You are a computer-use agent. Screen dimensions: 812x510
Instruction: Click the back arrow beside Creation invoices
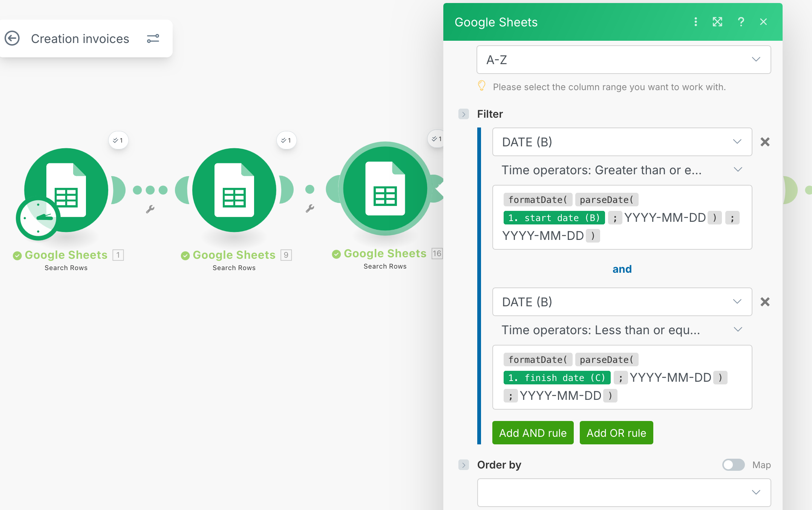[x=12, y=38]
